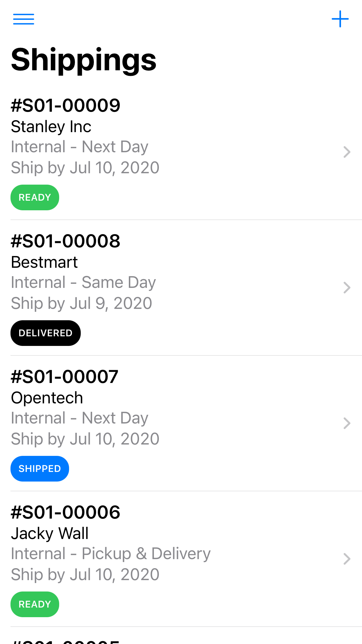Image resolution: width=362 pixels, height=644 pixels.
Task: Tap the SHIPPED status badge
Action: [x=40, y=469]
